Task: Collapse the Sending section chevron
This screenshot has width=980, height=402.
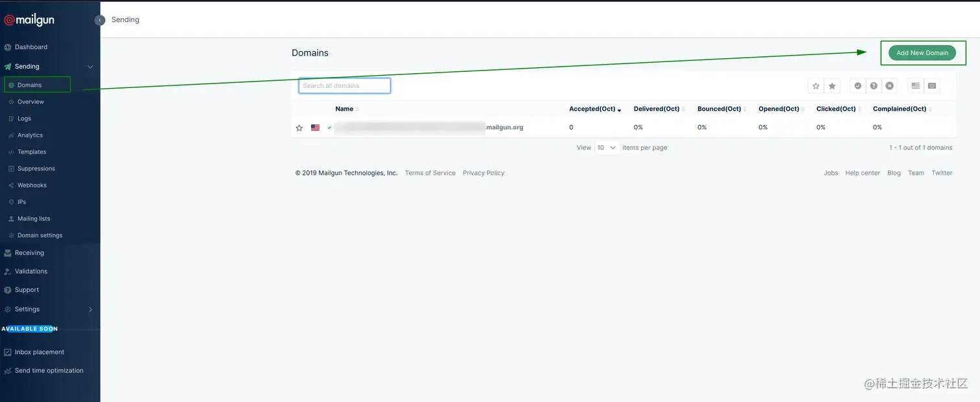Action: [x=90, y=67]
